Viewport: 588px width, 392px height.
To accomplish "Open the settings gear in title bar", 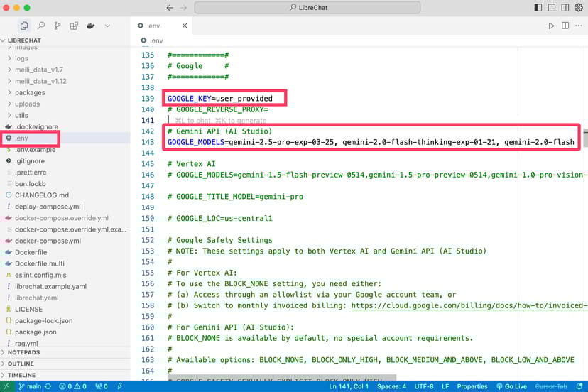I will [579, 7].
